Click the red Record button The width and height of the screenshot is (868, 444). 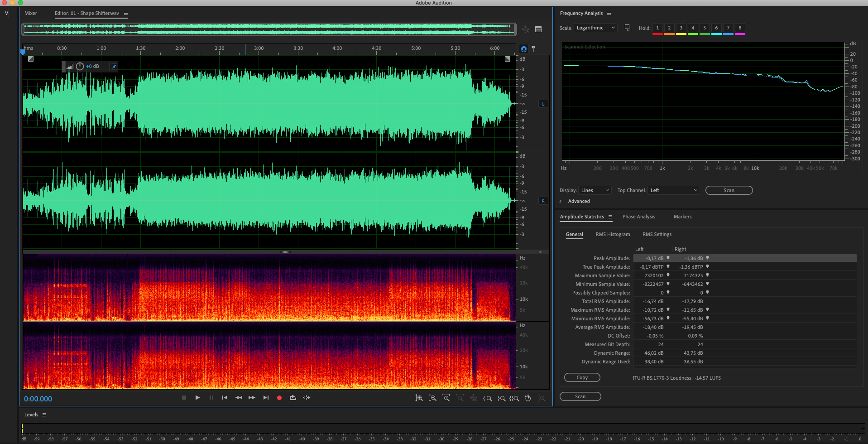pos(279,398)
